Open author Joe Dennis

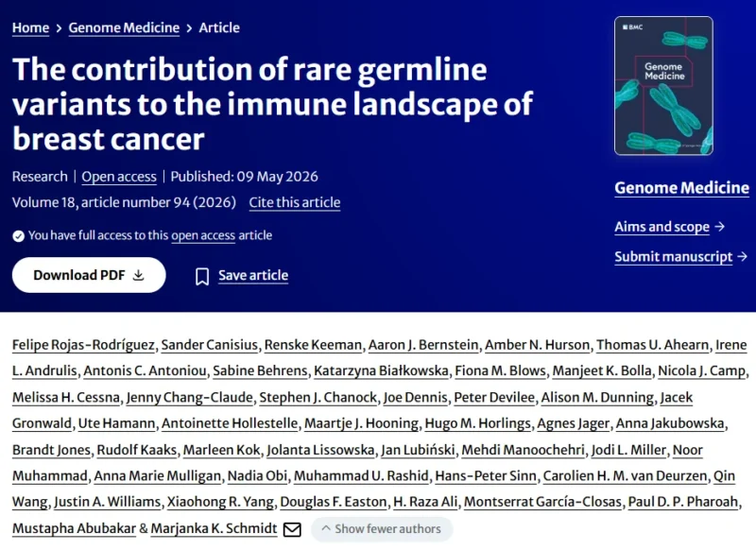[416, 398]
